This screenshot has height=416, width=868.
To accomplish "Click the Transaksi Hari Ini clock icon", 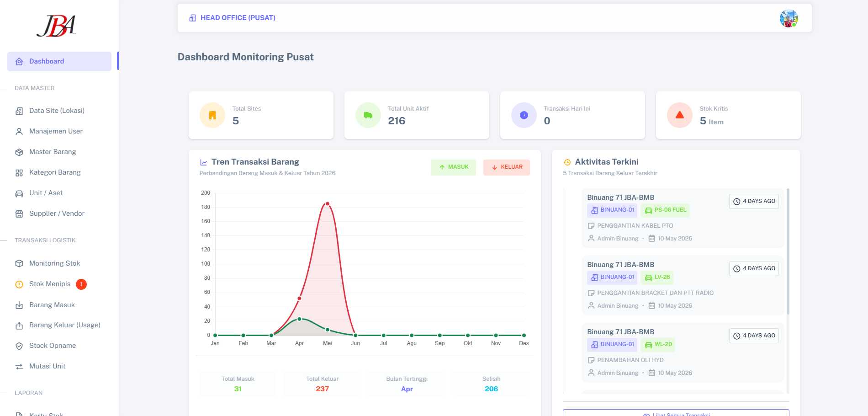I will coord(524,115).
